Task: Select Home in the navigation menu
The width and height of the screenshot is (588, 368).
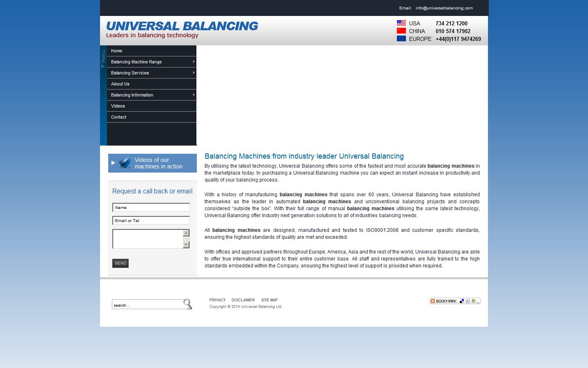Action: pyautogui.click(x=116, y=51)
